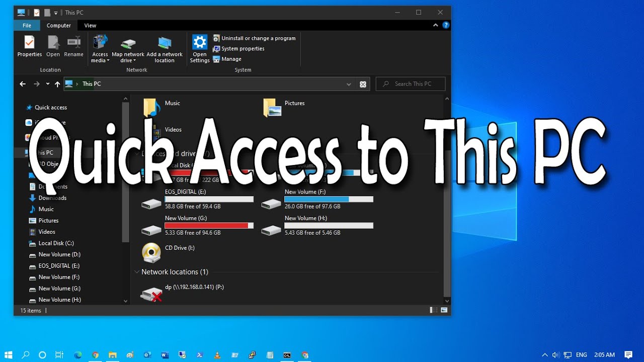644x362 pixels.
Task: Select disconnected network drive dp (P:)
Action: pyautogui.click(x=151, y=295)
